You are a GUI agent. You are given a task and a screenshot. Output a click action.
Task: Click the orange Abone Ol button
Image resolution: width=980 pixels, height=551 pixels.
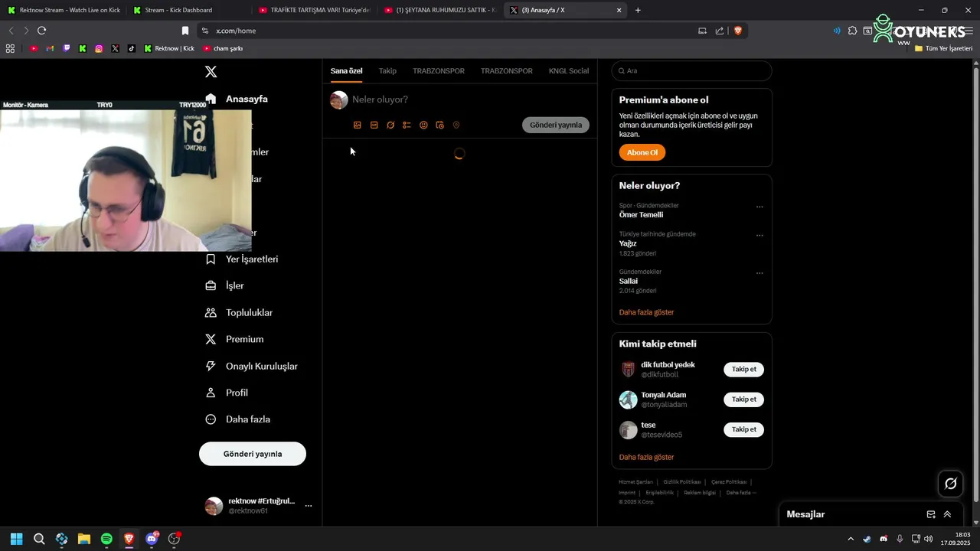click(x=642, y=152)
